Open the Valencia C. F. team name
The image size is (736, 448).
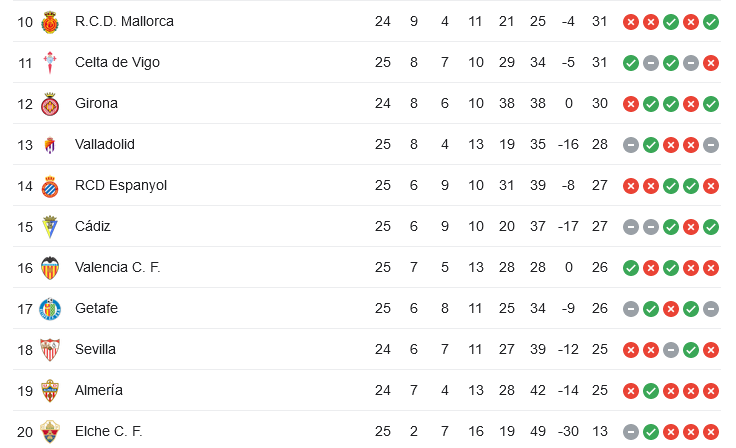[118, 267]
